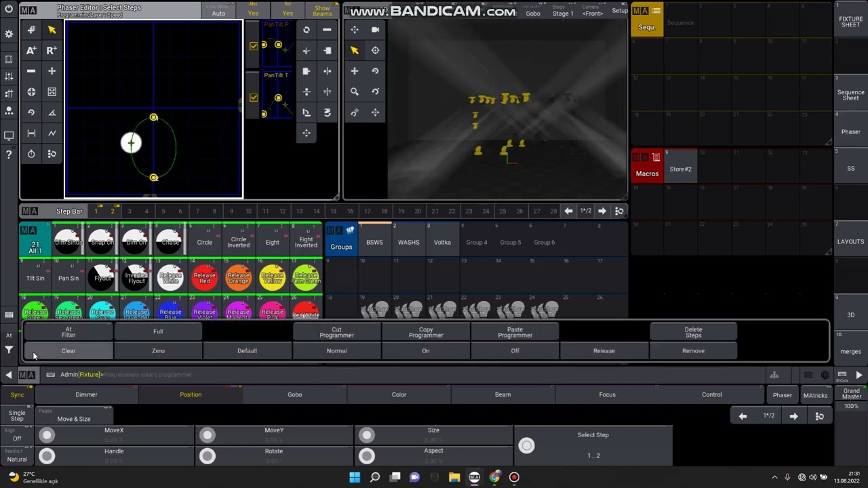Image resolution: width=868 pixels, height=488 pixels.
Task: Go to next Step Bar page arrow
Action: click(x=602, y=211)
